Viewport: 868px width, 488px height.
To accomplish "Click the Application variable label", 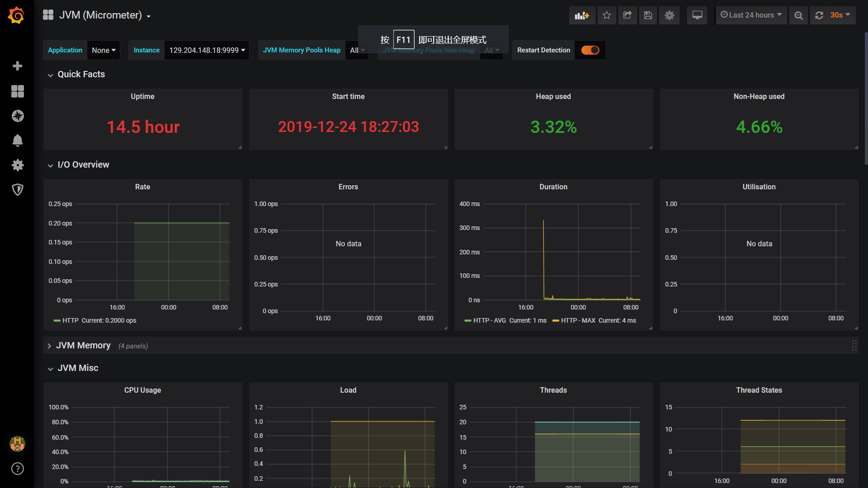I will point(65,50).
